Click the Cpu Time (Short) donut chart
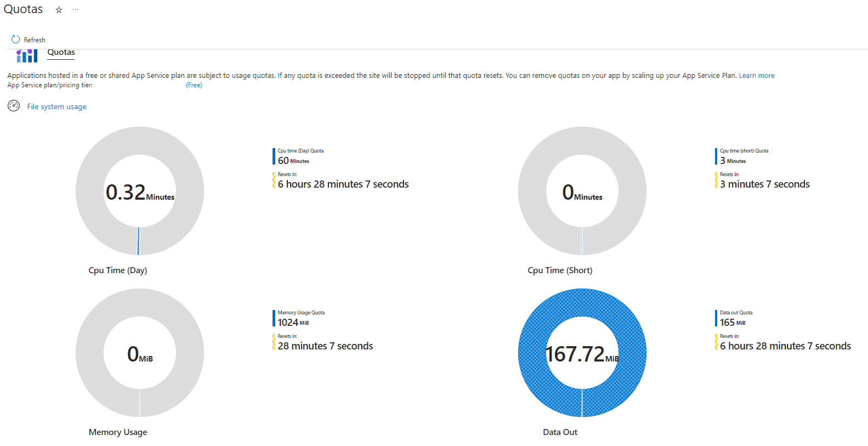 582,191
